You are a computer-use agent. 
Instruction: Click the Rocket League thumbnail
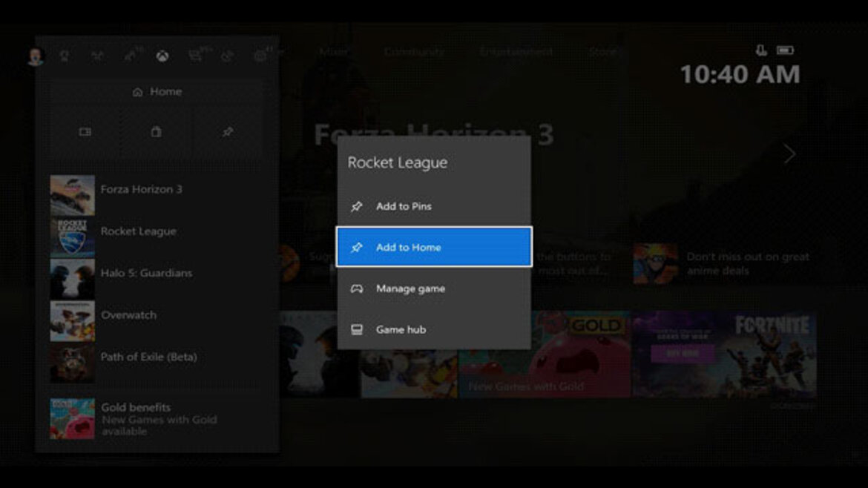point(72,237)
